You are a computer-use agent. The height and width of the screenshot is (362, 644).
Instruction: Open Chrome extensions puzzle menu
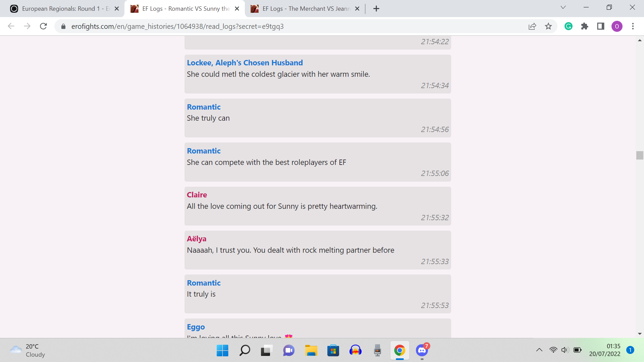pyautogui.click(x=585, y=26)
